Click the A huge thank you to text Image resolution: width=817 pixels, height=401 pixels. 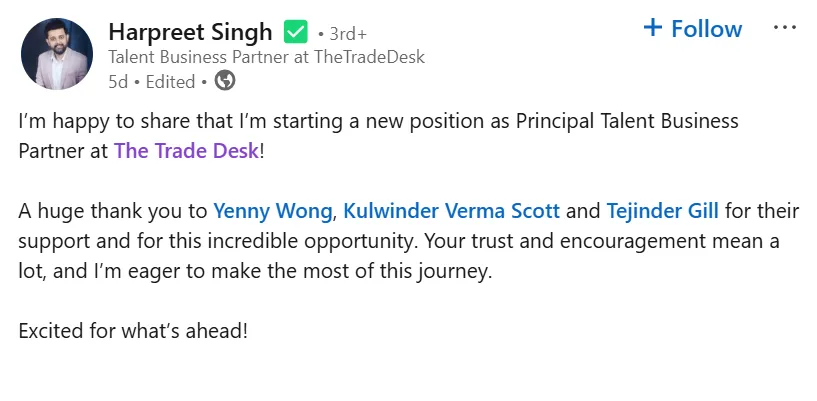[x=113, y=211]
